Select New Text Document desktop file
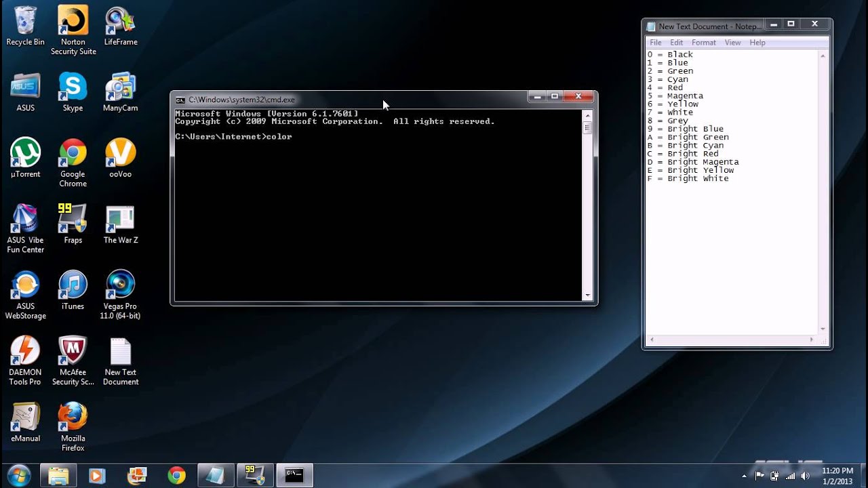 pos(121,361)
